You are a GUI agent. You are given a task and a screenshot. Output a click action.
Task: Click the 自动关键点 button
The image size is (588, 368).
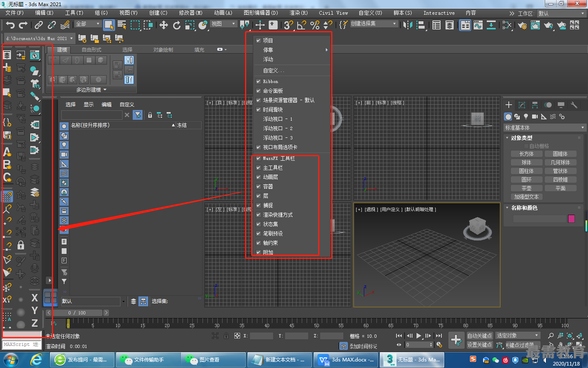[479, 336]
